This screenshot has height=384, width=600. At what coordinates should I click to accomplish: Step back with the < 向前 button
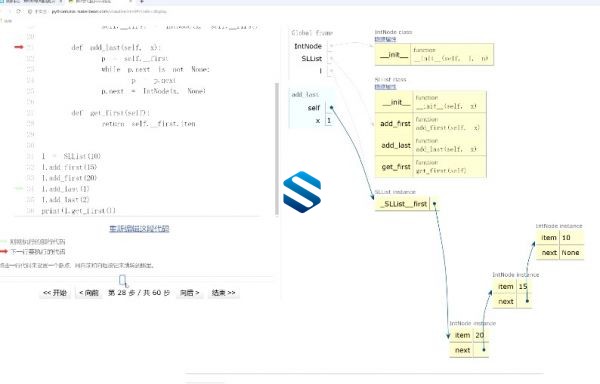pos(89,293)
